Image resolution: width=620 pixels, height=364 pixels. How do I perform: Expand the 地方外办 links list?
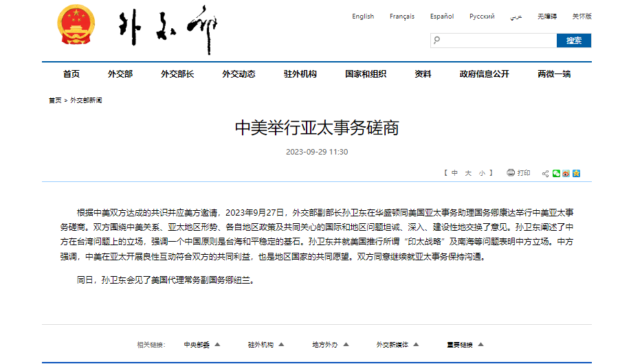pos(330,345)
